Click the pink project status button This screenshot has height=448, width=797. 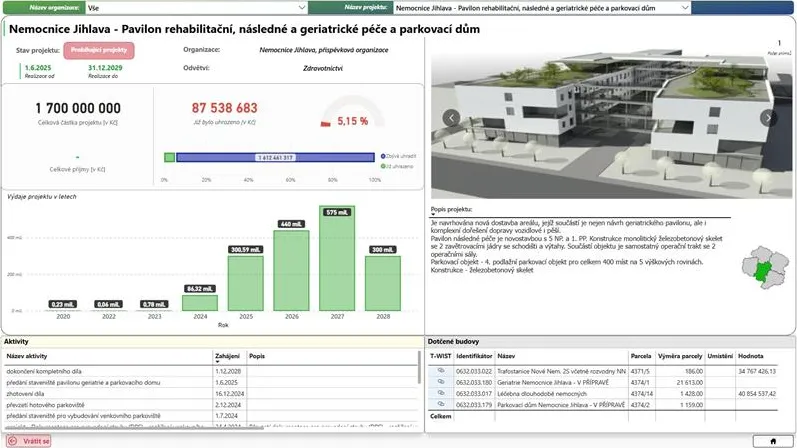[x=98, y=48]
